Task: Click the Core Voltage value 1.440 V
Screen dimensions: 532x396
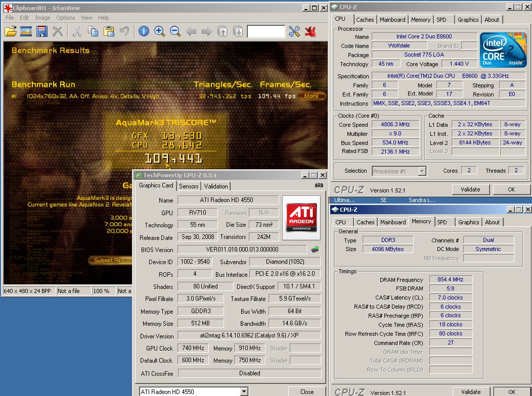Action: (x=459, y=64)
